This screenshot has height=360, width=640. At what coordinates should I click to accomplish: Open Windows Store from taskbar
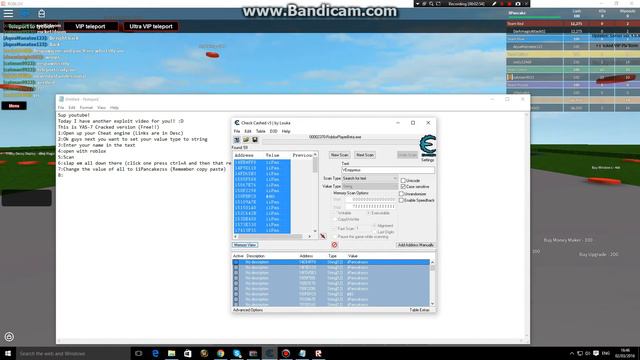pos(188,353)
